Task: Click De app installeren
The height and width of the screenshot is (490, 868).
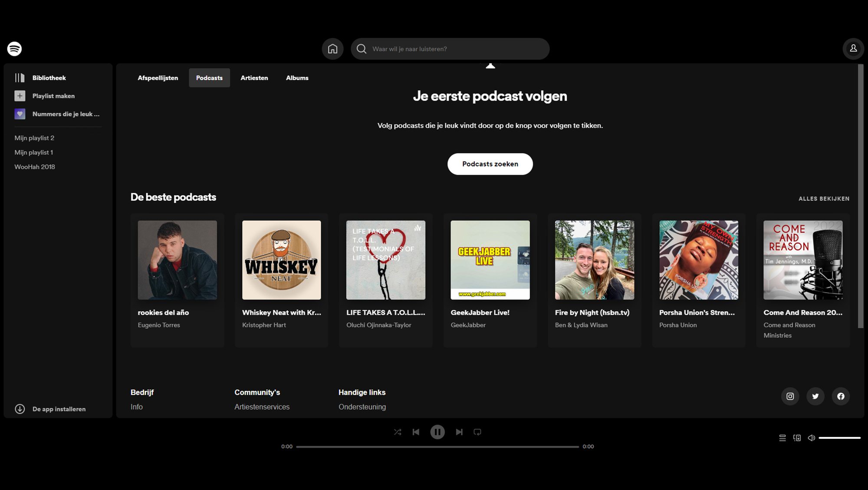Action: click(x=59, y=409)
